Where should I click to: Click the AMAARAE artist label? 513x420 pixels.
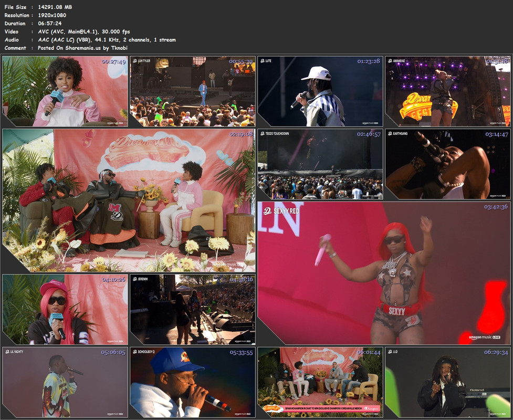399,61
